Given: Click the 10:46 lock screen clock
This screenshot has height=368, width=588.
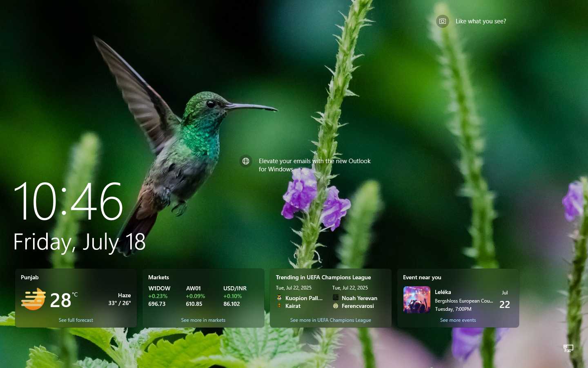Looking at the screenshot, I should 69,201.
